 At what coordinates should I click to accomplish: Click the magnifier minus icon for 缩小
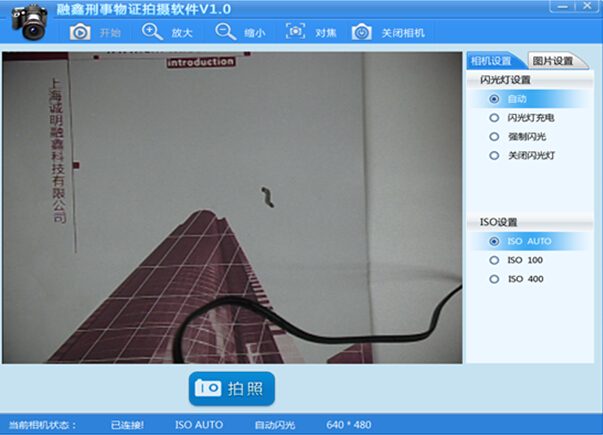pos(225,32)
